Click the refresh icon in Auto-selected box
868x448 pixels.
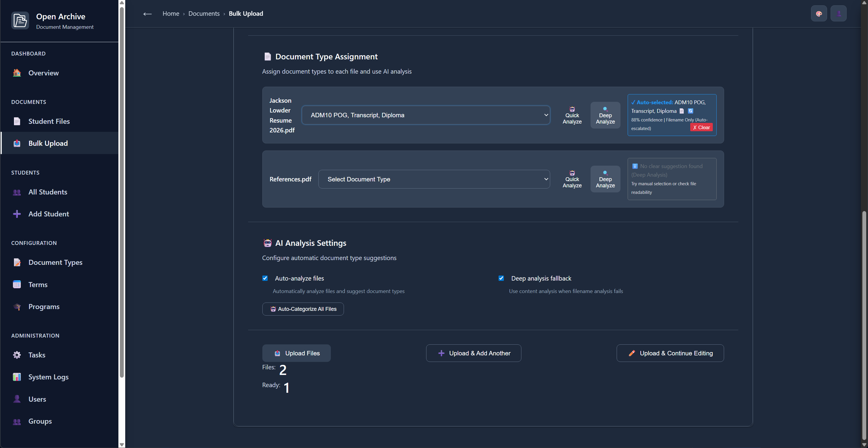[x=691, y=111]
